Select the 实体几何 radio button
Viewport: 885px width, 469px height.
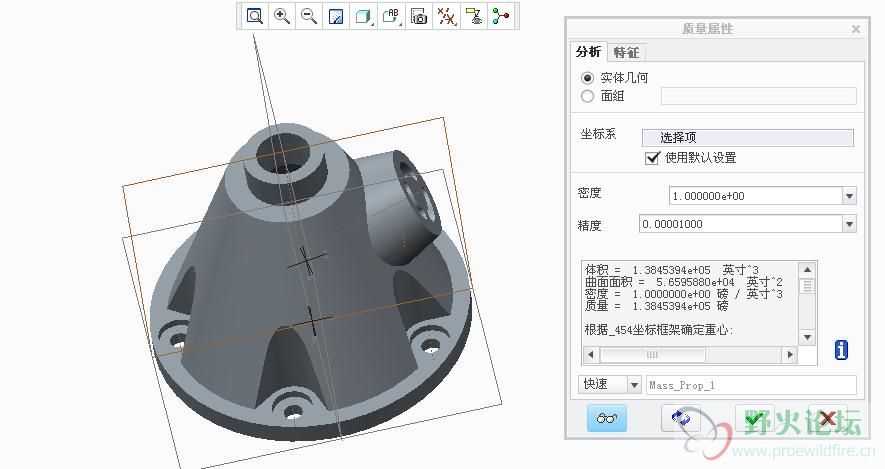click(588, 78)
